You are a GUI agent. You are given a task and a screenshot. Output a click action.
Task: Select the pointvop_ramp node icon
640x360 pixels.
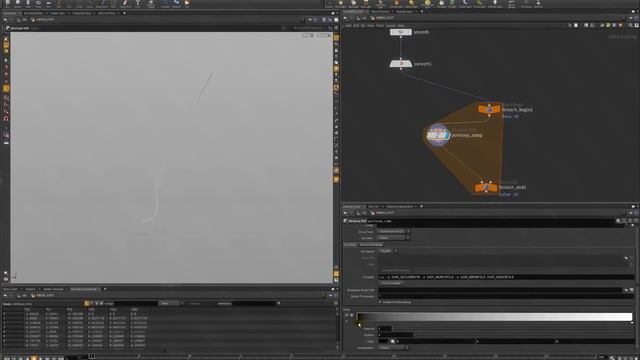click(438, 135)
